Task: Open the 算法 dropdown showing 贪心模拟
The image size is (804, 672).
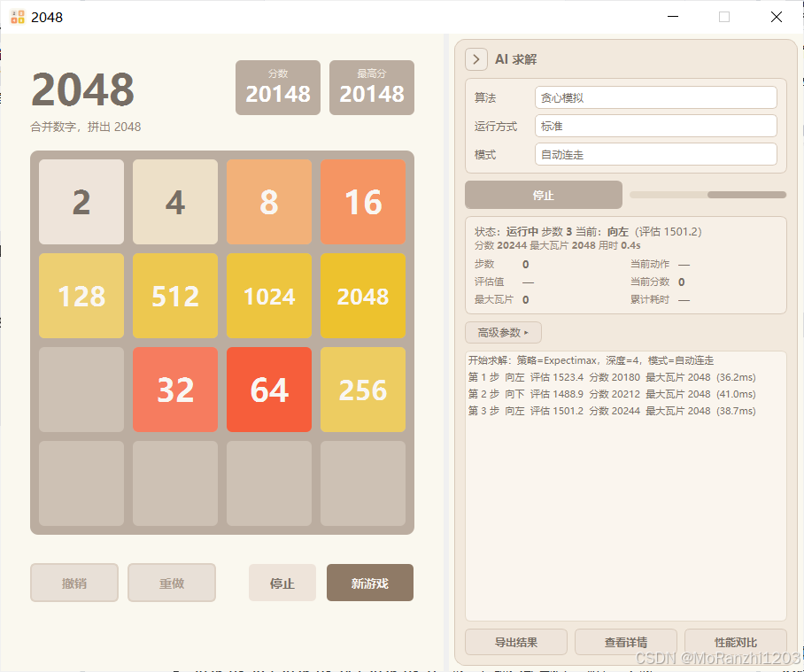Action: [x=655, y=97]
